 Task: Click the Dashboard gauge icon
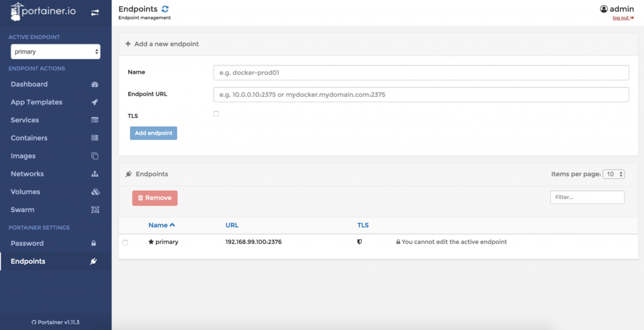click(95, 84)
